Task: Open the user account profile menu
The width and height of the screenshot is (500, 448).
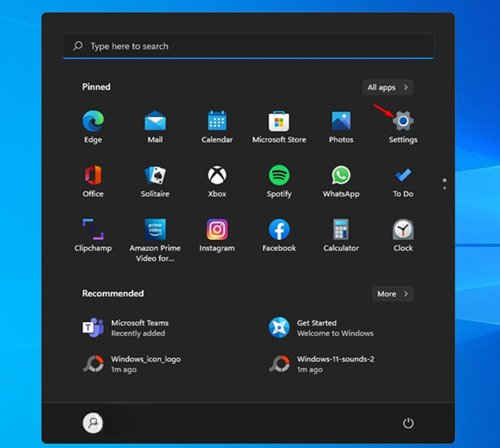Action: click(x=93, y=423)
